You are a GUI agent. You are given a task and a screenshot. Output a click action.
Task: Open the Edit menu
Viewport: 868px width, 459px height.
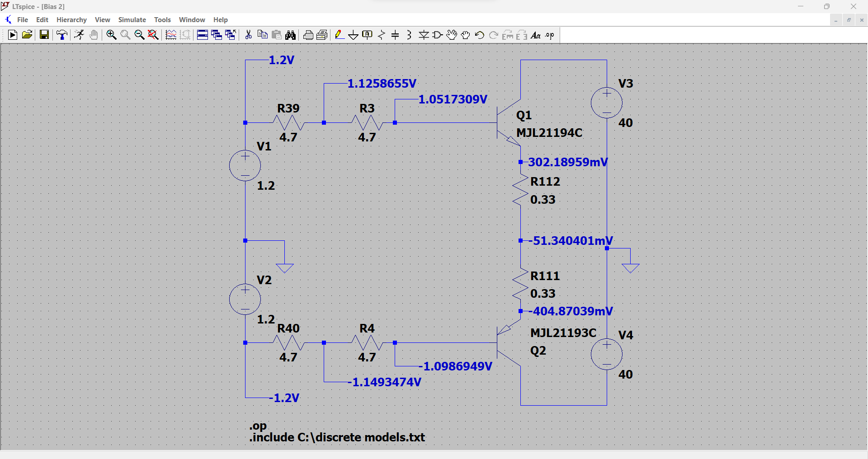pyautogui.click(x=42, y=20)
